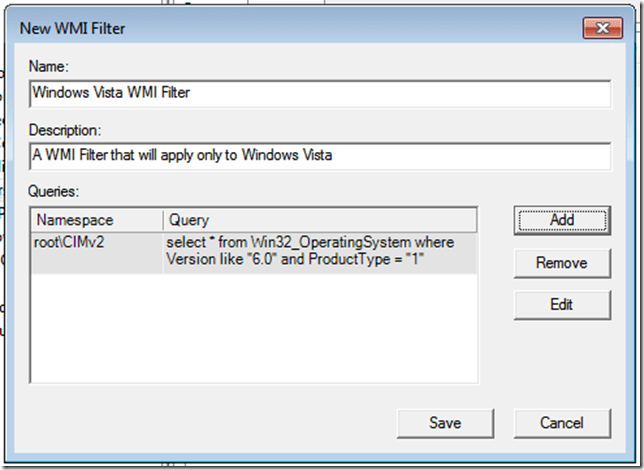Open the query with Edit button
The image size is (644, 470).
[561, 305]
